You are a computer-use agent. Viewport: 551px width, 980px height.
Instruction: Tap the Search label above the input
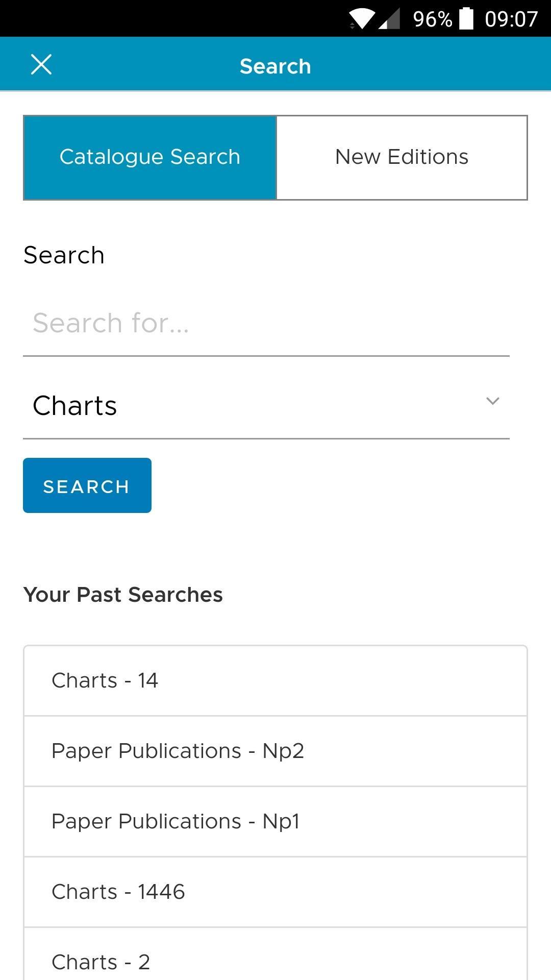(64, 255)
